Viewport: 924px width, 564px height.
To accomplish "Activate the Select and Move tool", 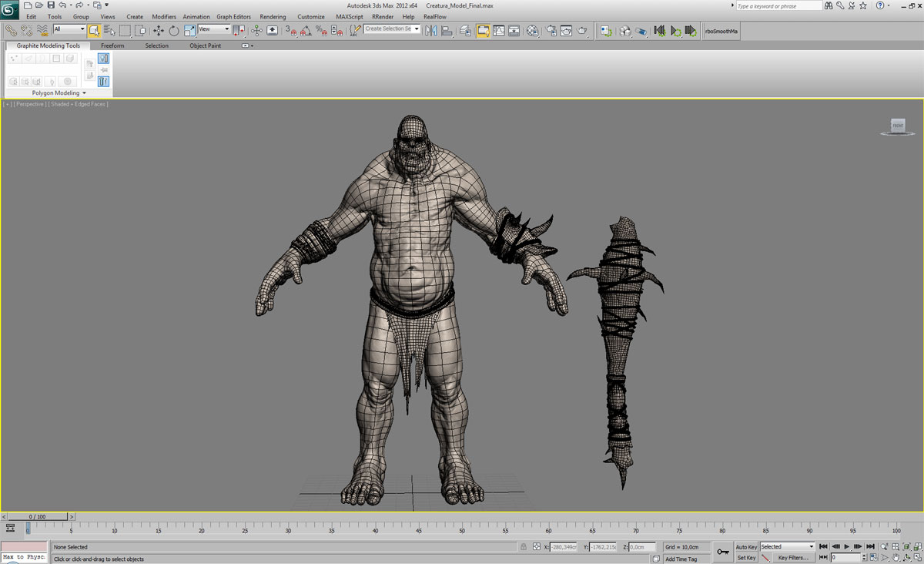I will (x=159, y=31).
